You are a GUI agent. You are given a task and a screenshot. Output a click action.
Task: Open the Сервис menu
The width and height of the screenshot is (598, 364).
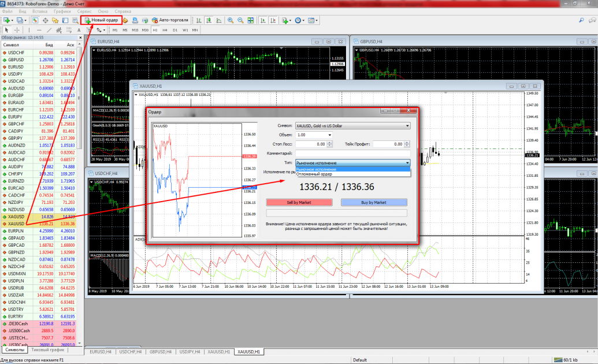(83, 11)
